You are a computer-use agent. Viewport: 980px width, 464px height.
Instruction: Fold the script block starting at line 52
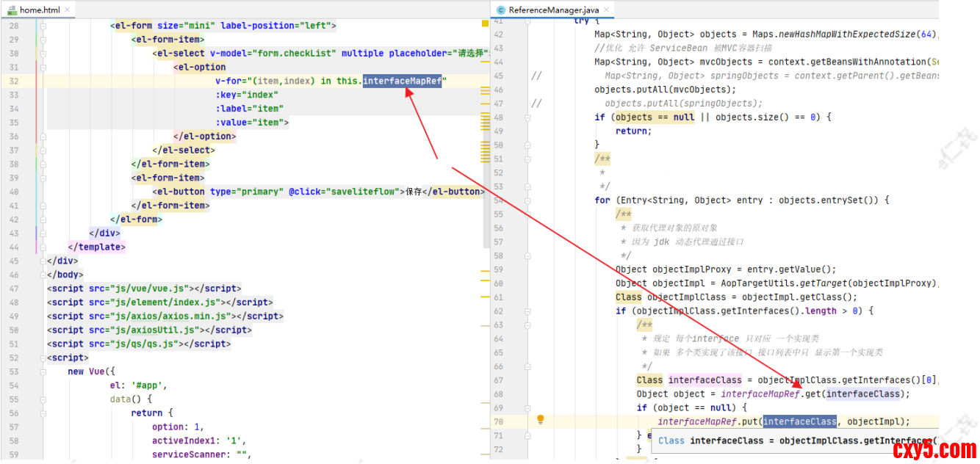point(43,358)
